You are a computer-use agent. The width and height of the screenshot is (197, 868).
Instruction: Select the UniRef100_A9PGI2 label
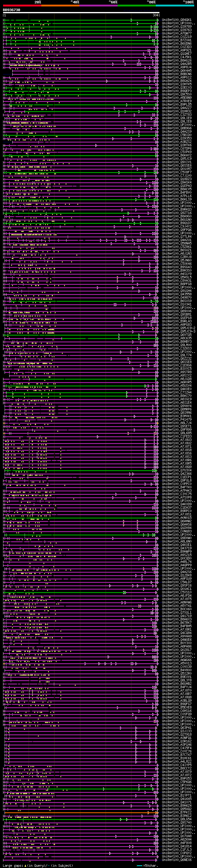[177, 78]
